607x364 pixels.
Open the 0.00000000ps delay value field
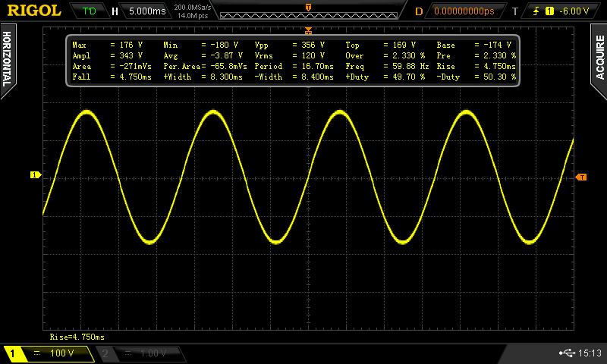point(462,11)
